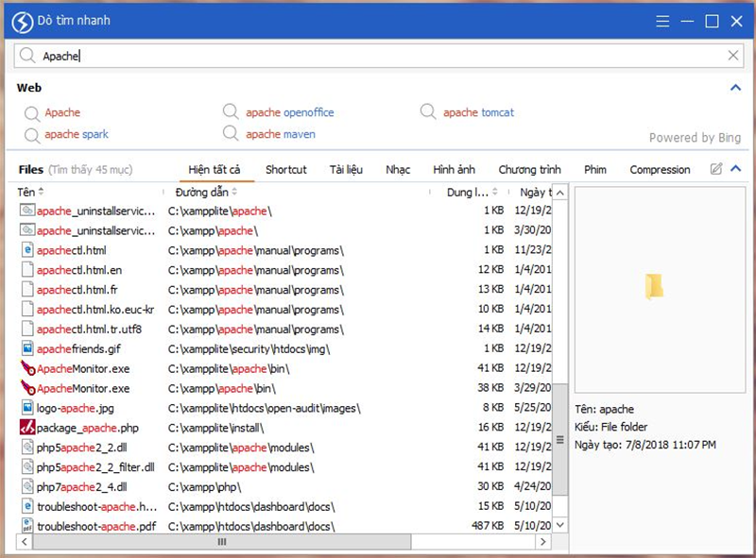Viewport: 756px width, 558px height.
Task: Switch to the Hình ảnh tab
Action: (455, 170)
